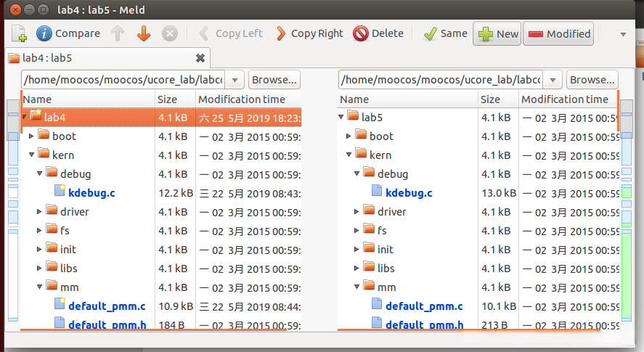
Task: Select kdebug.c file icon in lab4 pane
Action: 60,191
